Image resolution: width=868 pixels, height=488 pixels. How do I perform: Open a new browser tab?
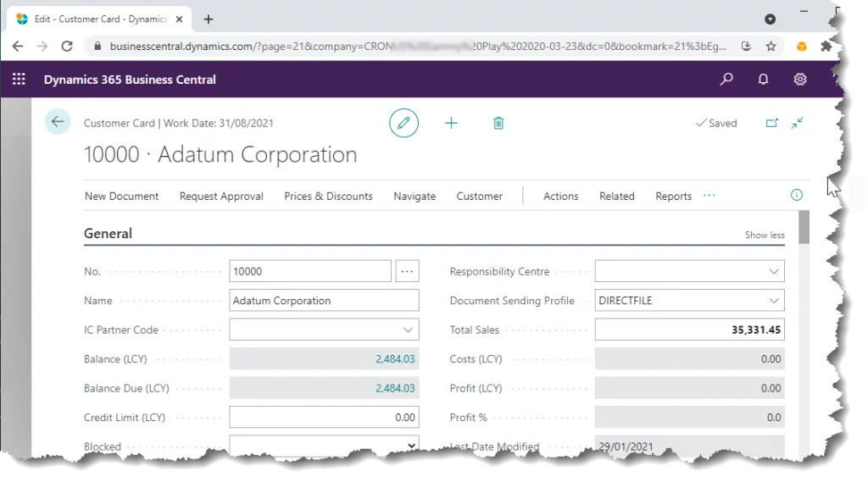[209, 19]
